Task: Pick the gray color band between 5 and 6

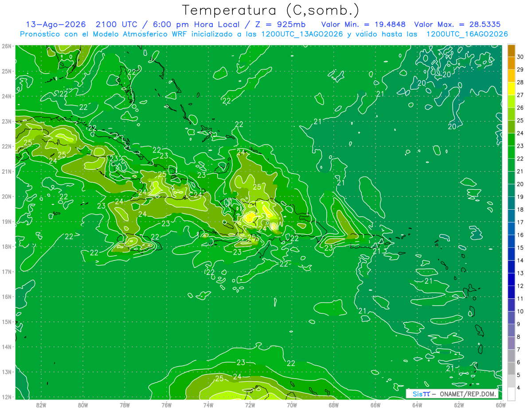Action: (x=511, y=368)
